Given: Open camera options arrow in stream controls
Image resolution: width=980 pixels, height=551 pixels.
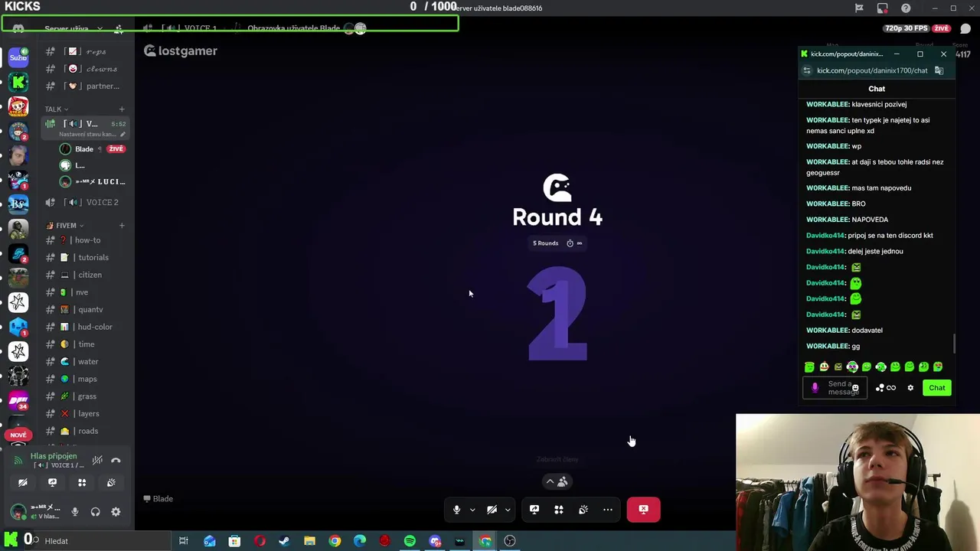Looking at the screenshot, I should (508, 510).
